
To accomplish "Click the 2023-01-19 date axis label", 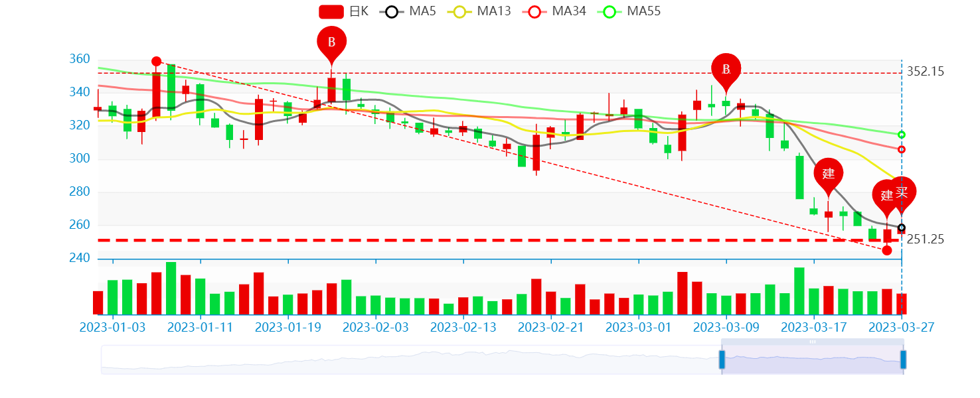I will tap(288, 327).
